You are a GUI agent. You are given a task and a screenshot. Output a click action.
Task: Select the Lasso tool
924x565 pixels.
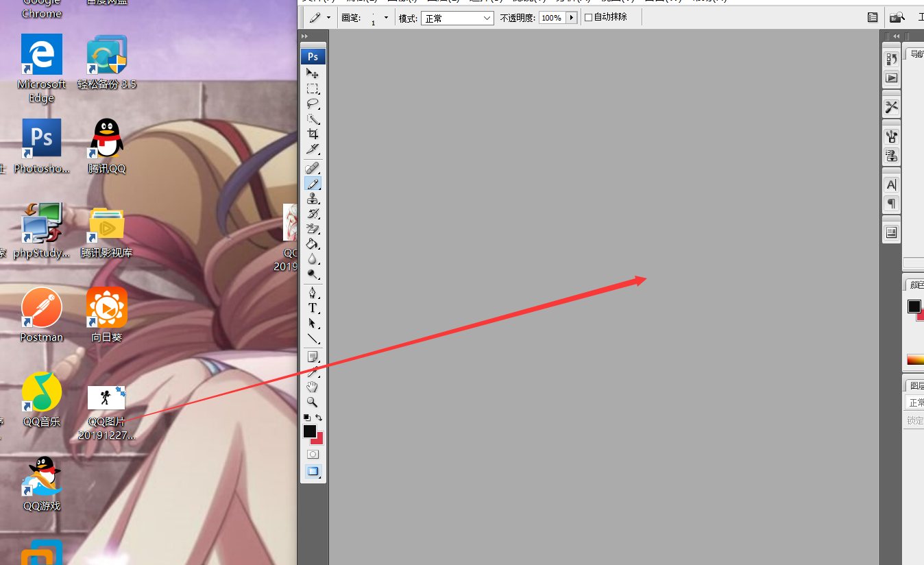coord(313,104)
